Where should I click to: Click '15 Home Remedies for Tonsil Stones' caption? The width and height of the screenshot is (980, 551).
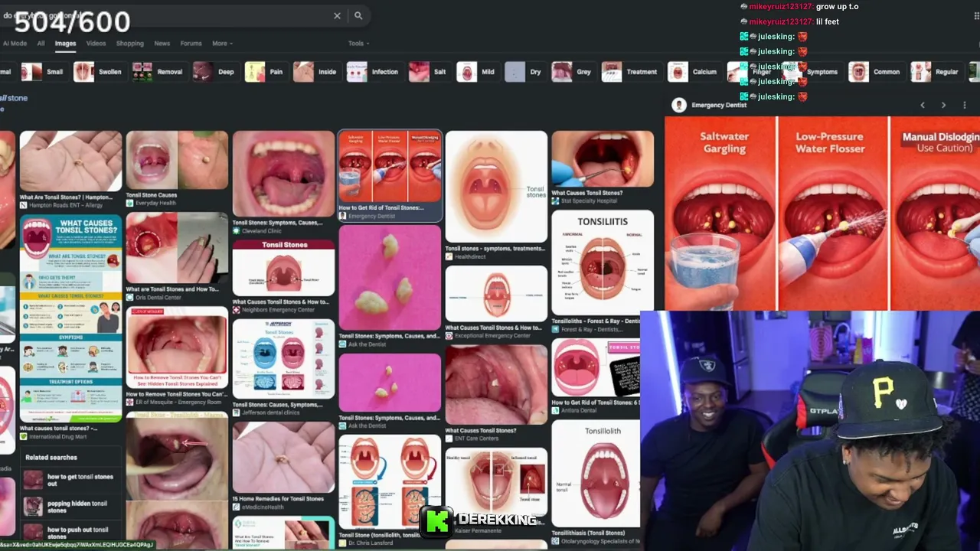279,499
